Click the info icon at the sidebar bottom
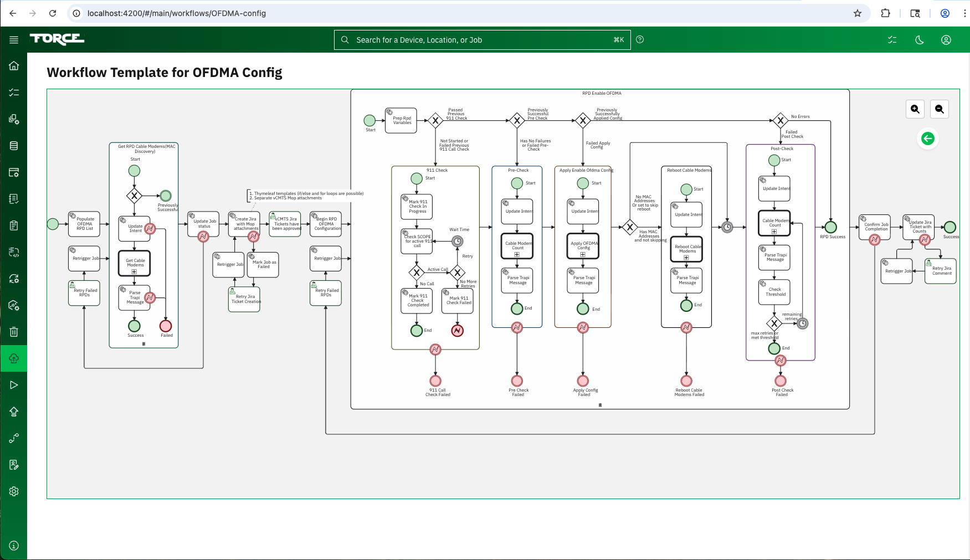The image size is (970, 560). click(14, 545)
